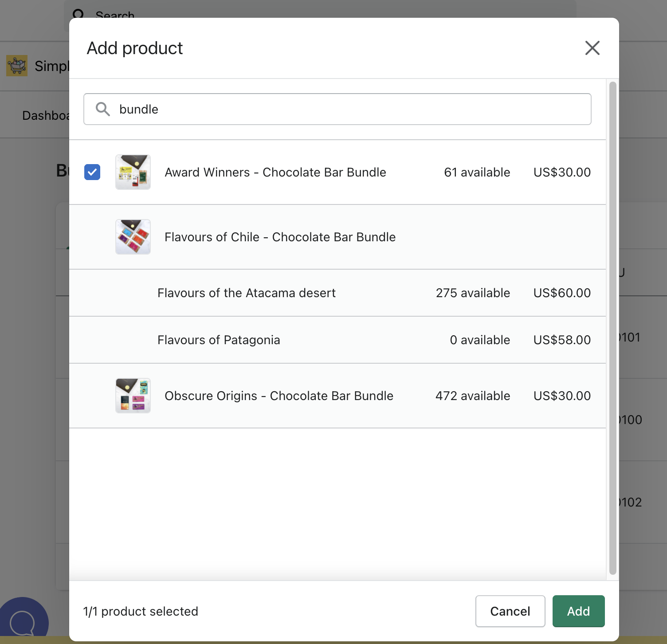The width and height of the screenshot is (667, 644).
Task: Select Flavours of Chile - Chocolate Bar Bundle
Action: click(x=280, y=237)
